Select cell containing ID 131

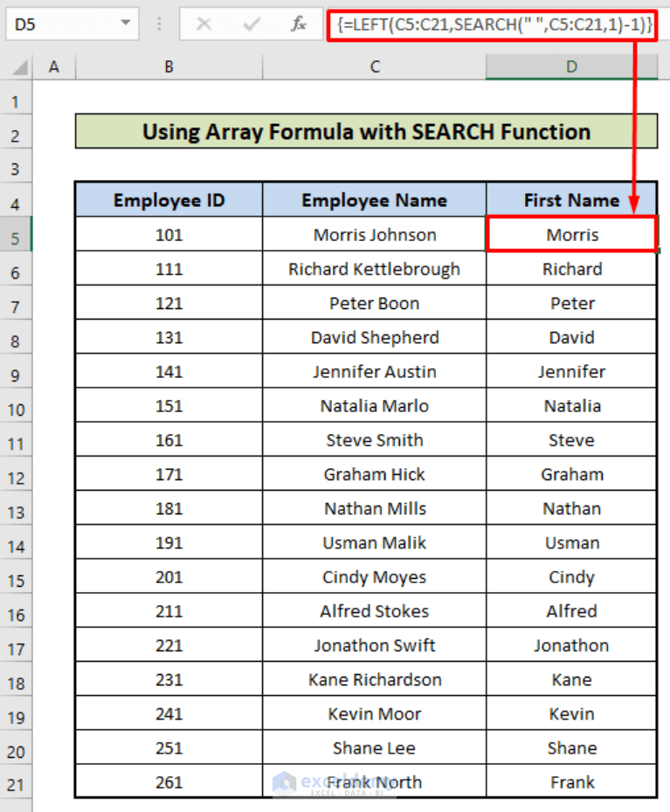[169, 337]
